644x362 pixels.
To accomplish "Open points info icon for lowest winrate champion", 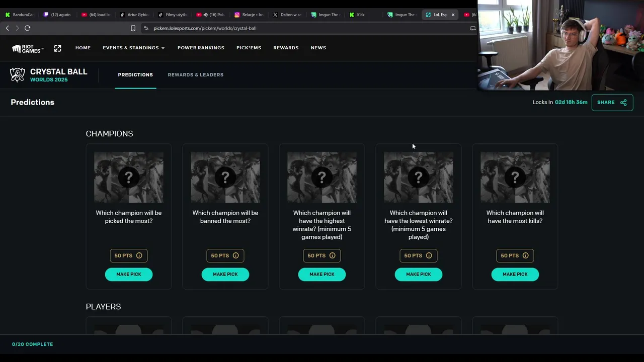I will pyautogui.click(x=429, y=255).
